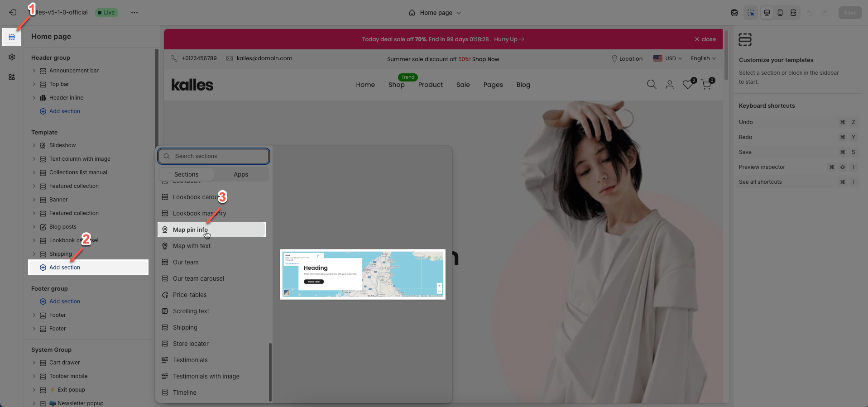Click the Hurry Up deal link

509,39
